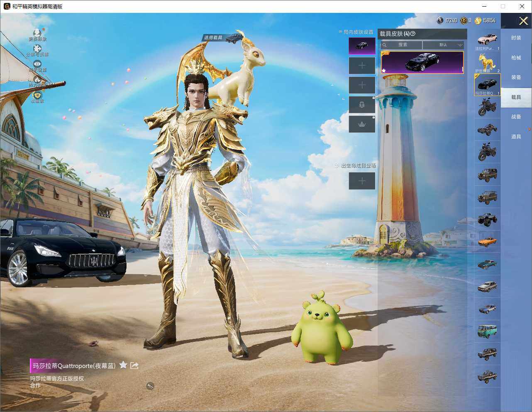Image resolution: width=532 pixels, height=412 pixels.
Task: Add a 出生岛炫目登场 spawn island entrance
Action: [362, 181]
